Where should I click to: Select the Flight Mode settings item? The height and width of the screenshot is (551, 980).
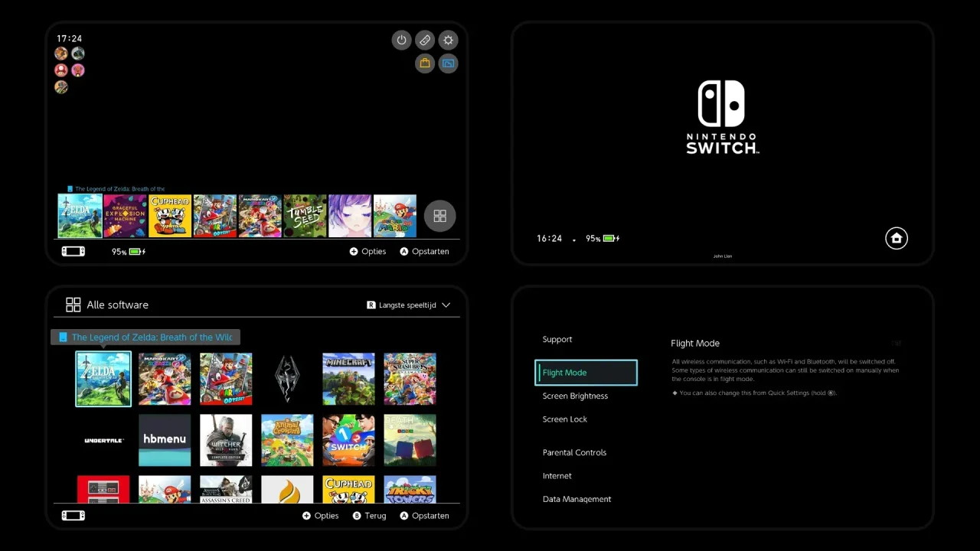[x=586, y=373]
